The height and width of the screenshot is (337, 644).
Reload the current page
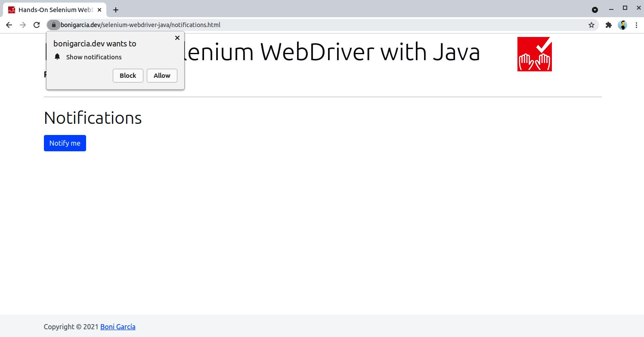coord(37,25)
